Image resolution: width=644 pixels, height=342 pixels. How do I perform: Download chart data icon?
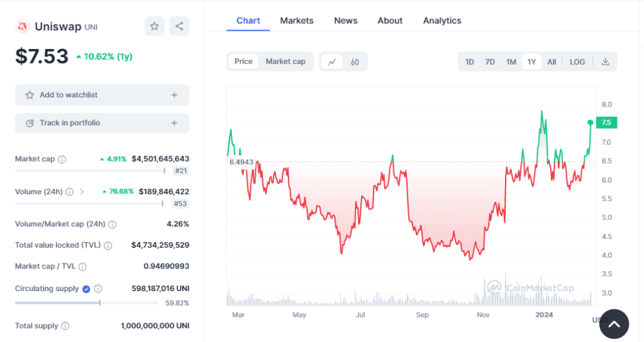coord(606,62)
